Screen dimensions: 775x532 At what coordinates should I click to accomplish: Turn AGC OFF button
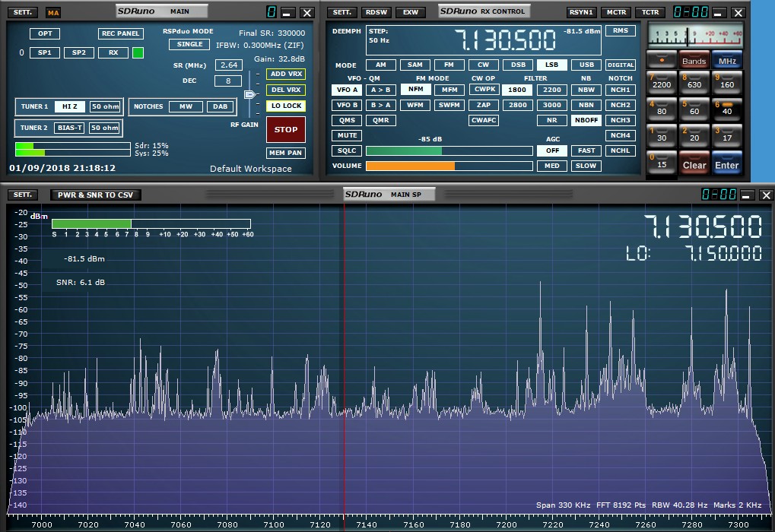(x=552, y=150)
